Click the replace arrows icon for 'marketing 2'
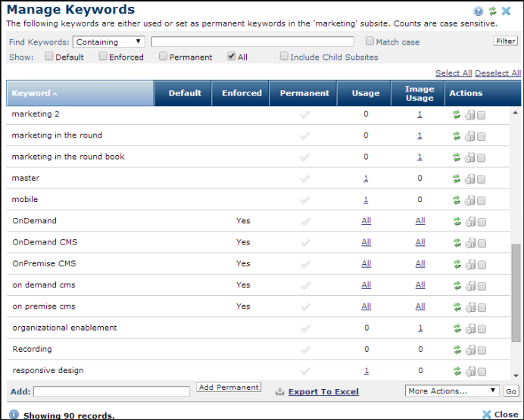524x420 pixels. tap(457, 115)
